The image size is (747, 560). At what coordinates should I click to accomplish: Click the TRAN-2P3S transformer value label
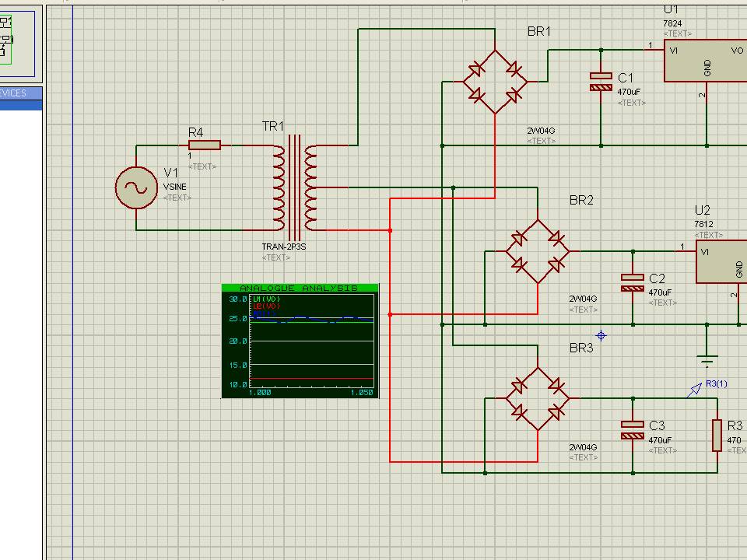(x=284, y=247)
